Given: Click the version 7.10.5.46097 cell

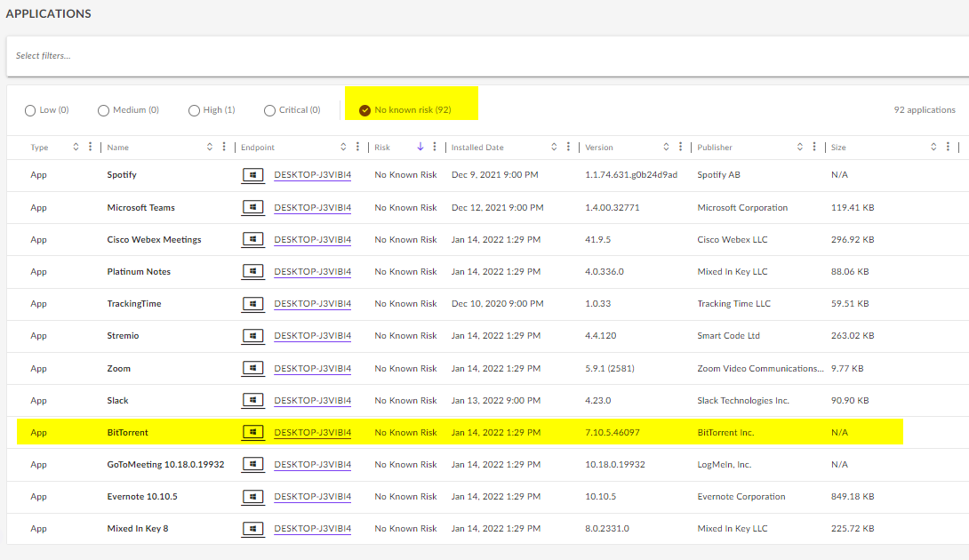Looking at the screenshot, I should click(x=613, y=433).
